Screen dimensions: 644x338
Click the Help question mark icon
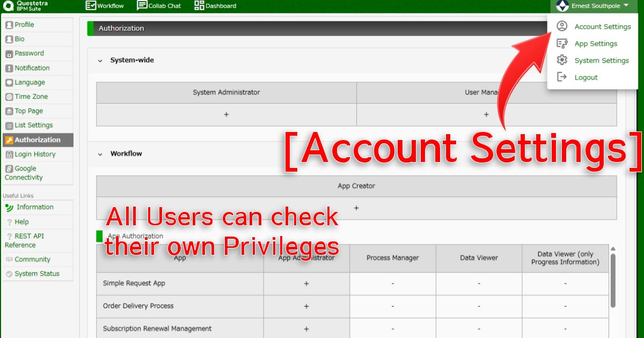coord(9,222)
